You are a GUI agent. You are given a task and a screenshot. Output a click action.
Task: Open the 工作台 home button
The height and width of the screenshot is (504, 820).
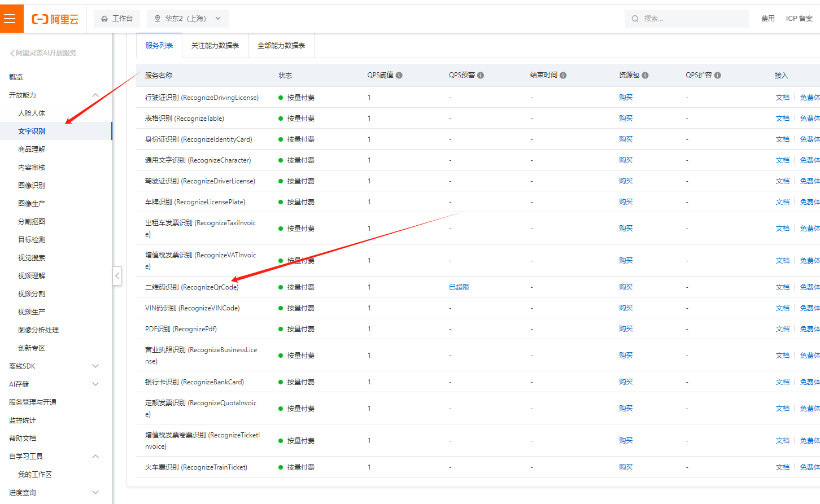(x=117, y=19)
